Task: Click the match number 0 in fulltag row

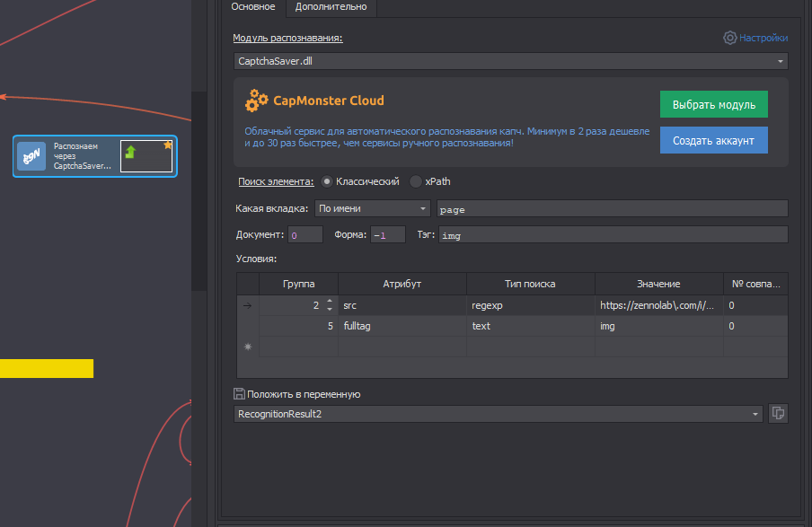Action: point(755,326)
